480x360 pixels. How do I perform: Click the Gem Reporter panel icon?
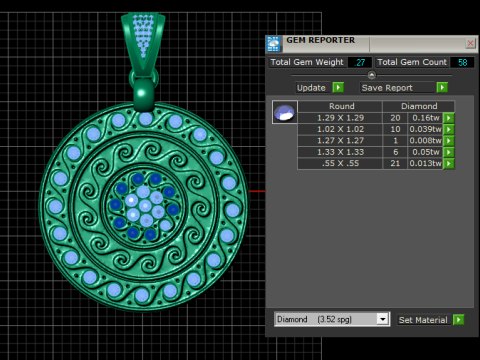click(x=273, y=44)
